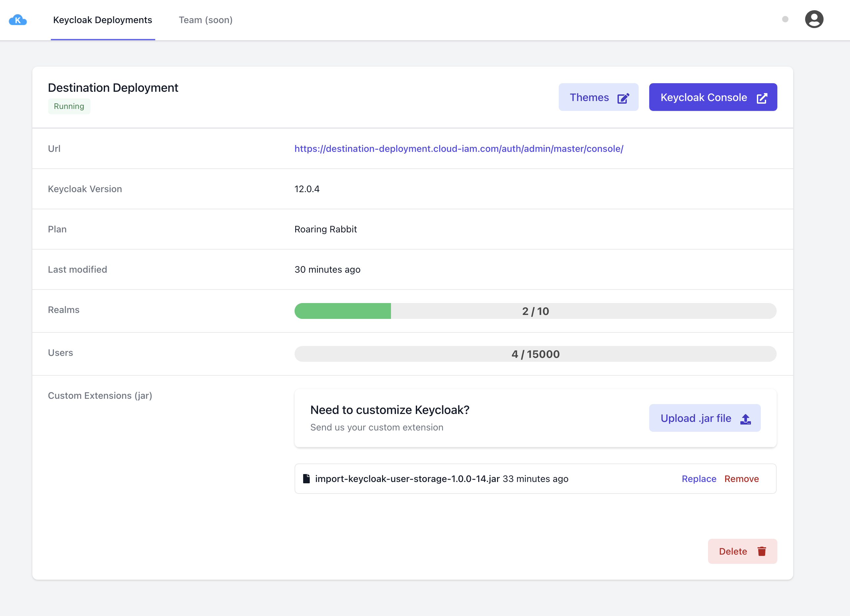Open the Keycloak Console button
Viewport: 850px width, 616px height.
coord(713,97)
